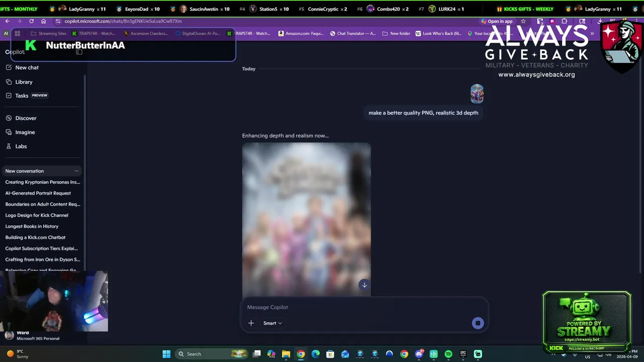Open options for New conversation entry
Viewport: 644px width, 362px height.
coord(76,171)
